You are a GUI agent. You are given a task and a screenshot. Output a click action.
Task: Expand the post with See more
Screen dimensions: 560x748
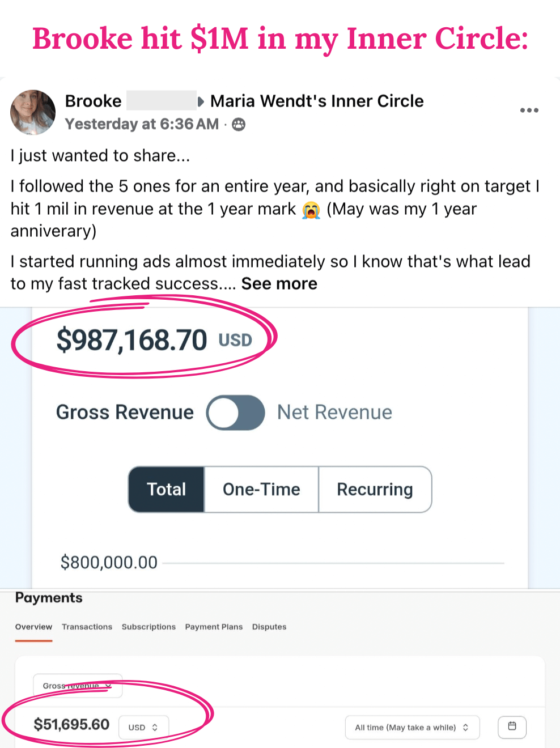[x=279, y=284]
